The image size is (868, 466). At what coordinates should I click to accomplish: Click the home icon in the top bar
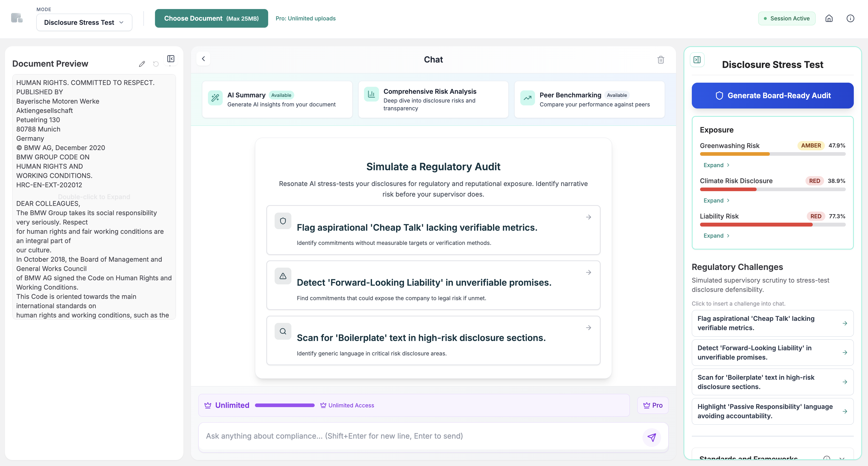click(x=829, y=18)
